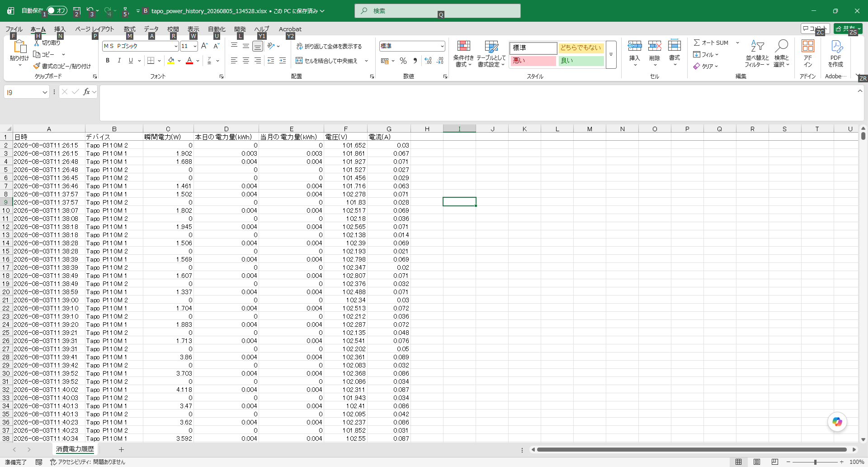The width and height of the screenshot is (868, 467).
Task: Toggle Align Left alignment
Action: [234, 61]
